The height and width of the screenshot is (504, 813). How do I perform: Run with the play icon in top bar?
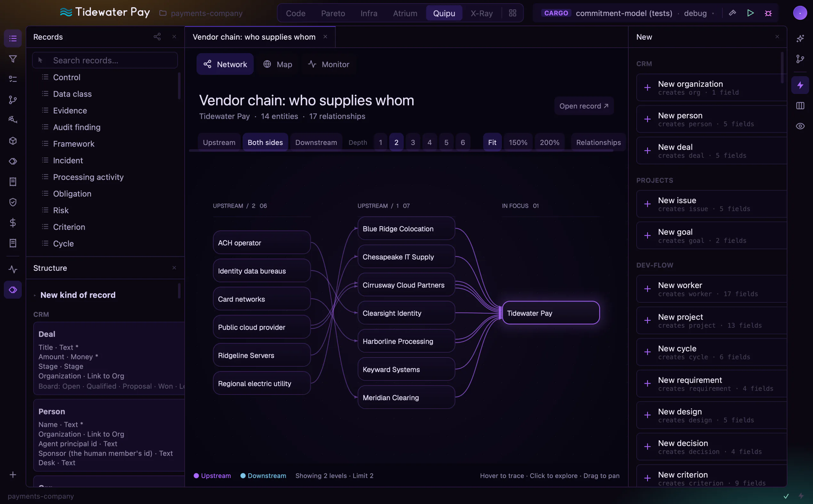[750, 13]
